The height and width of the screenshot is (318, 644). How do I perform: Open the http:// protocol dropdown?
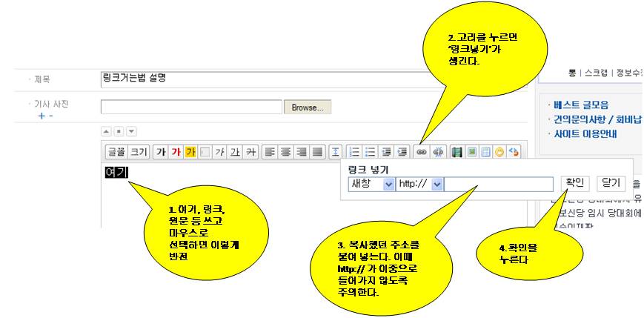tap(420, 184)
